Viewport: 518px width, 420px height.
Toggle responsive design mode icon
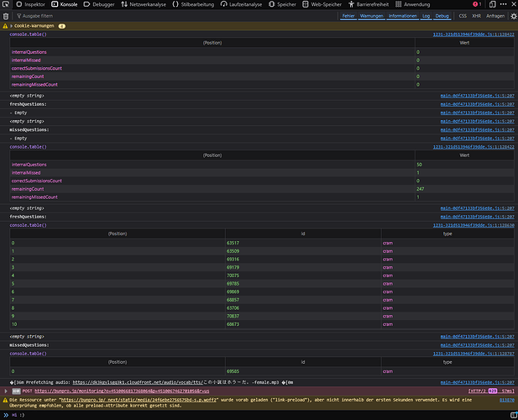[492, 4]
